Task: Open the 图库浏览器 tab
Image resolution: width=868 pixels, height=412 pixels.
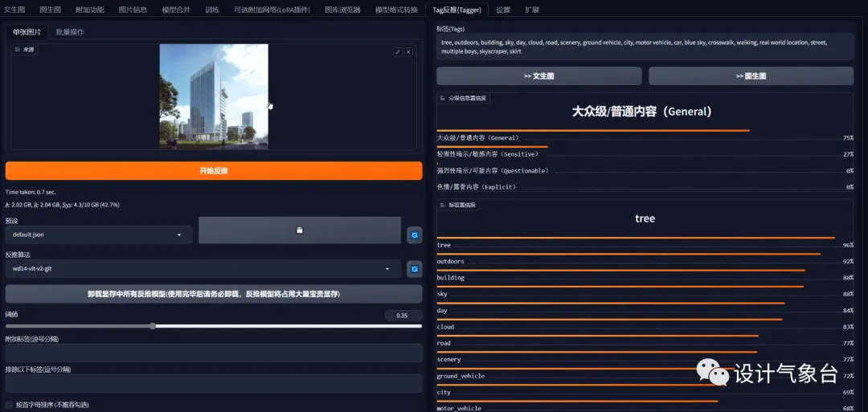Action: pyautogui.click(x=342, y=10)
